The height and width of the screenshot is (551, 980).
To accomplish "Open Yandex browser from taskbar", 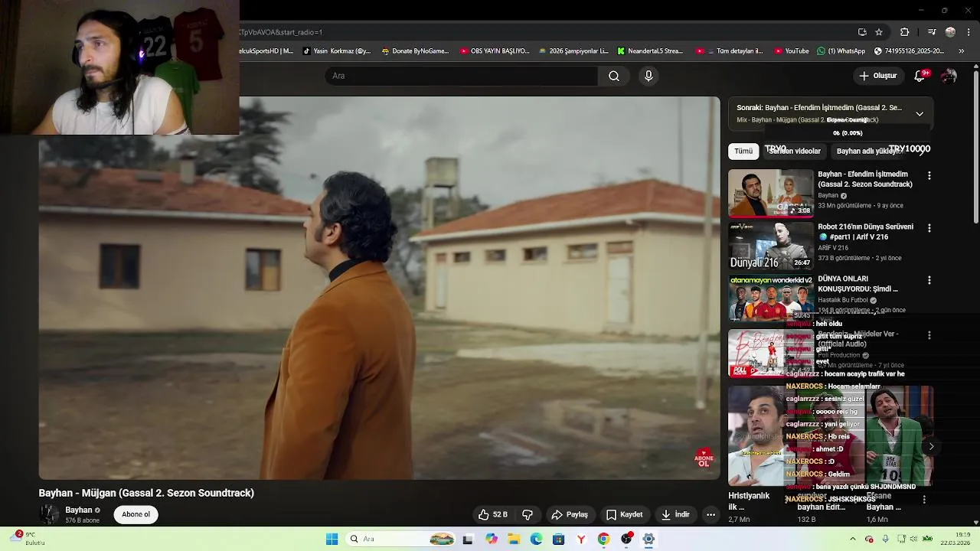I will [x=581, y=539].
